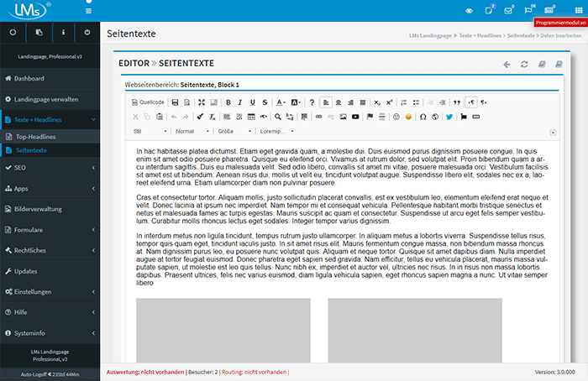
Task: Toggle align right
Action: point(350,102)
